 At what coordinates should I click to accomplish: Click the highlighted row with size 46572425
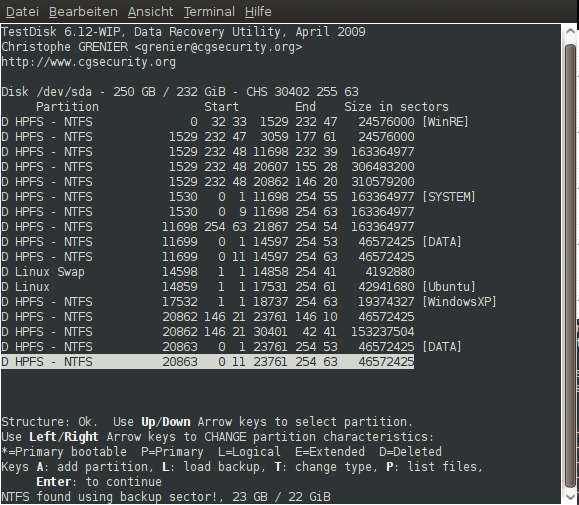pyautogui.click(x=208, y=362)
